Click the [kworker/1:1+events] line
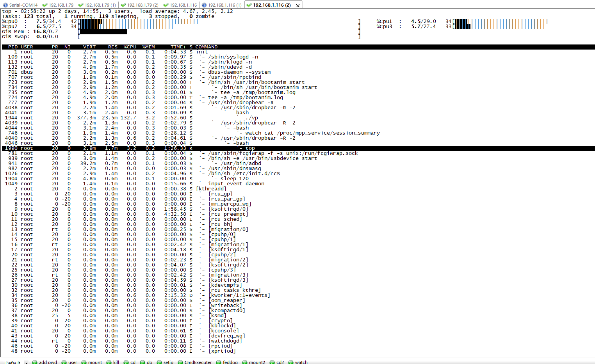595x364 pixels. coord(298,295)
